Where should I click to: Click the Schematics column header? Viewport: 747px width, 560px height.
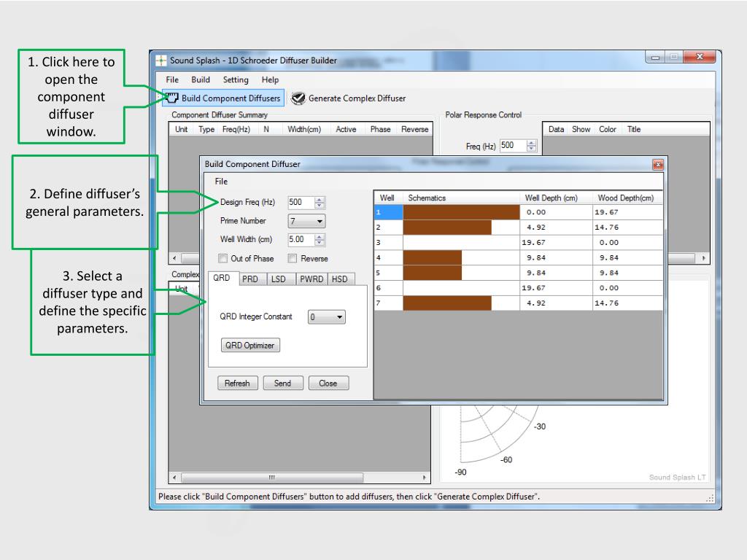tap(461, 198)
